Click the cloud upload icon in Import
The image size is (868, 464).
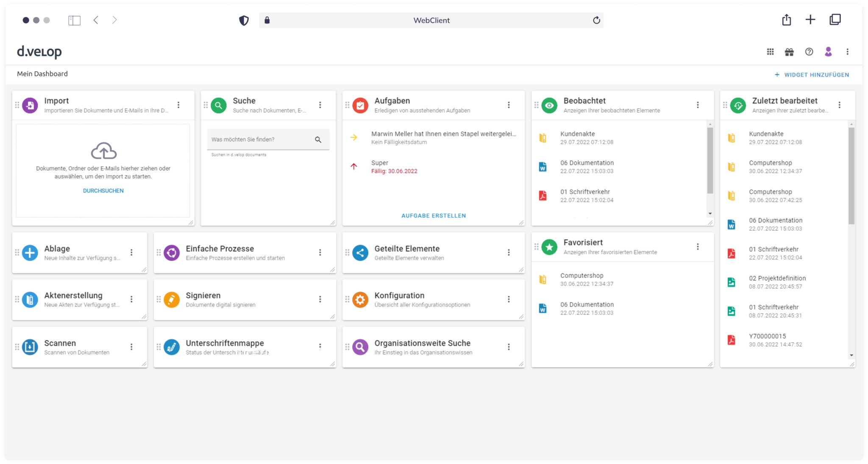tap(103, 151)
